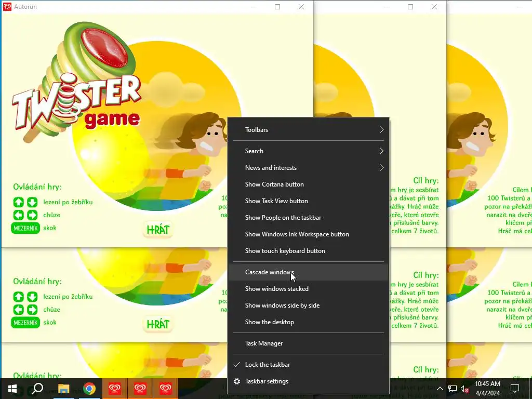The image size is (532, 399).
Task: Open the clock showing 10:45 AM
Action: 487,389
